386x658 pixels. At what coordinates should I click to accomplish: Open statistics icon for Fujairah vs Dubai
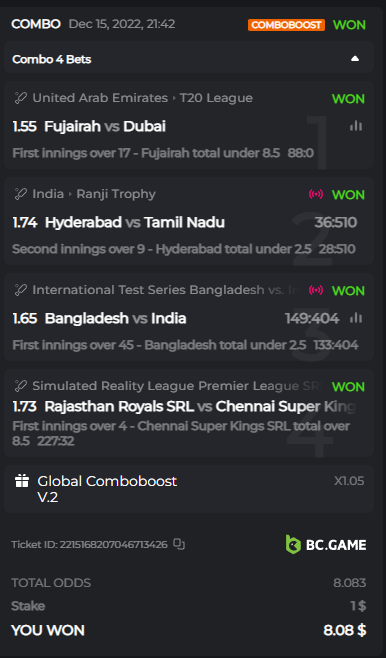pos(356,126)
